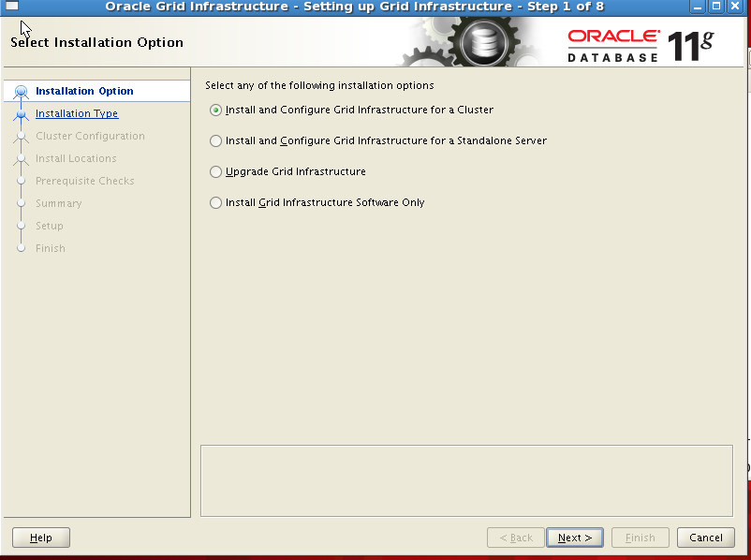Click the Finish step label in sidebar
The height and width of the screenshot is (560, 751).
[51, 248]
